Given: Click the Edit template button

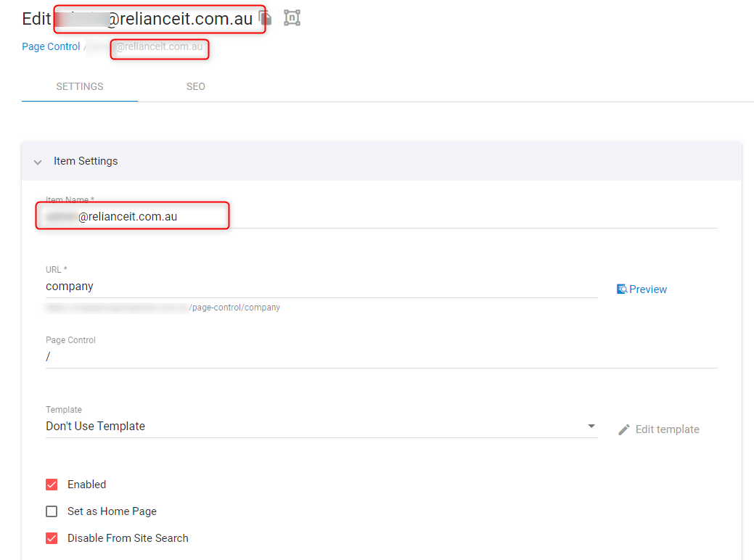Looking at the screenshot, I should 659,429.
